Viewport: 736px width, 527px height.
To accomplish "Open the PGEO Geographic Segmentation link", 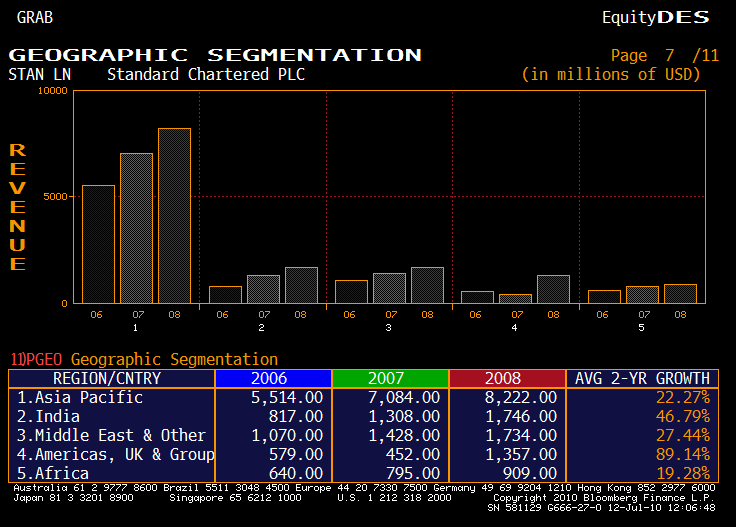I will tap(145, 359).
